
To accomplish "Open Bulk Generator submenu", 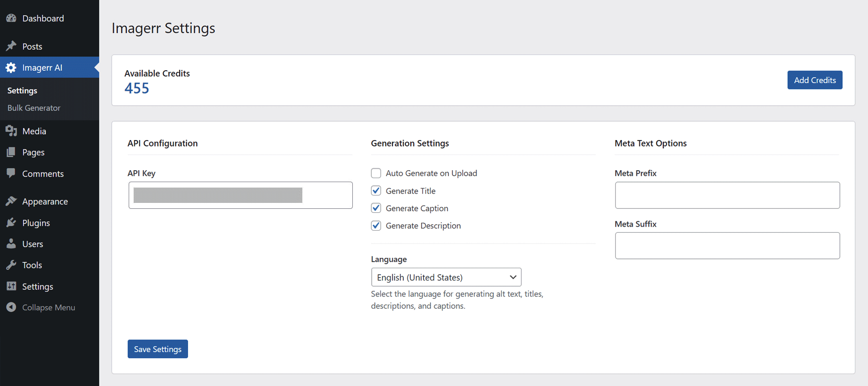I will pyautogui.click(x=34, y=108).
